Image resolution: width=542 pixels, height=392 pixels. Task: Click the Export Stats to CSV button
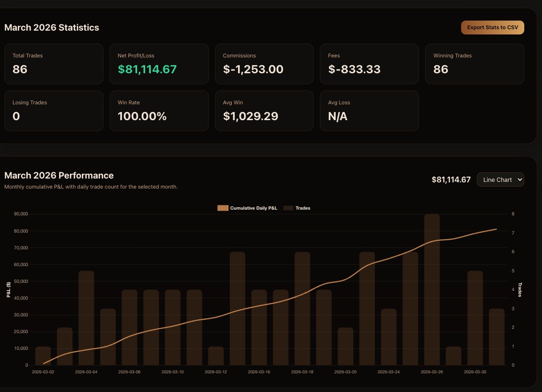(492, 27)
